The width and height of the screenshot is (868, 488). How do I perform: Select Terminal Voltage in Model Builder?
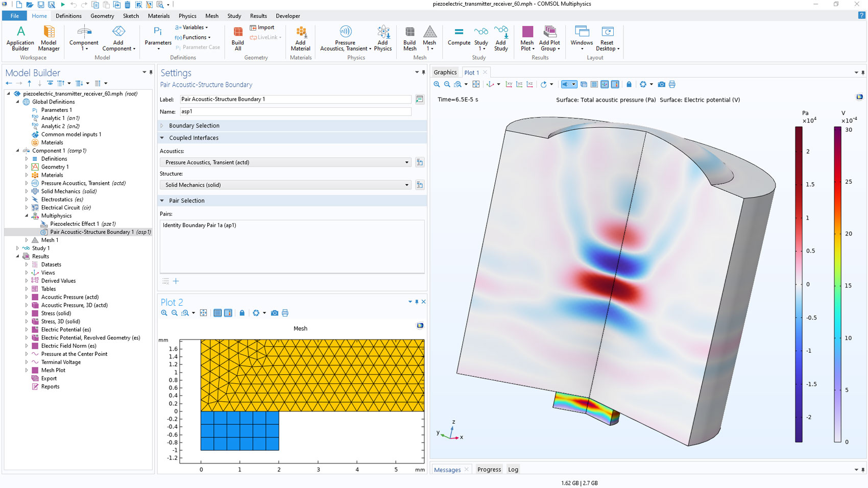(61, 362)
